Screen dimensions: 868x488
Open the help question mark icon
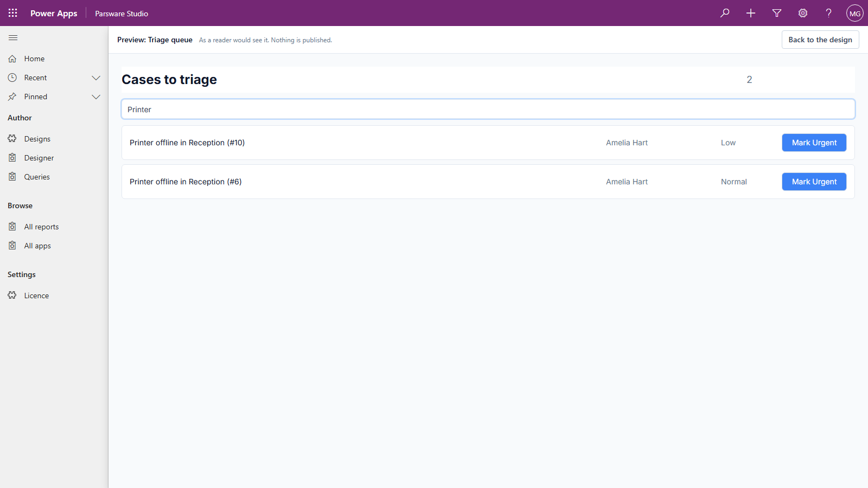tap(829, 13)
